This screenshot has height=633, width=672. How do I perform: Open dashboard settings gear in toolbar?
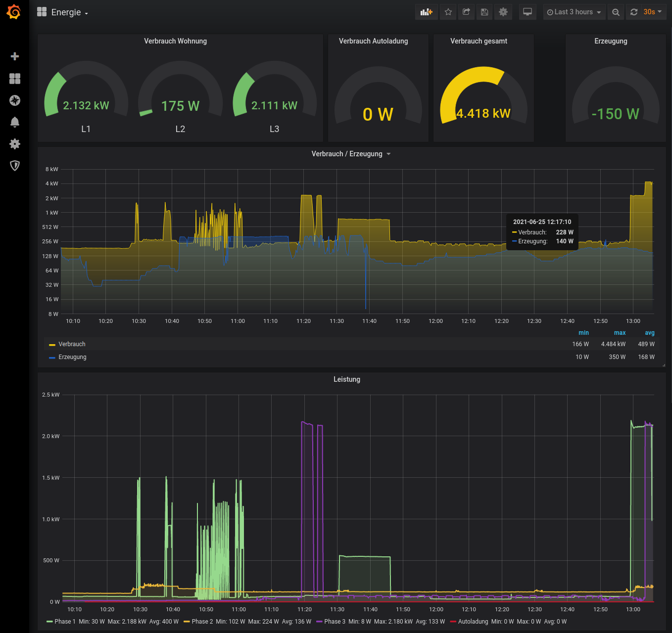point(503,12)
